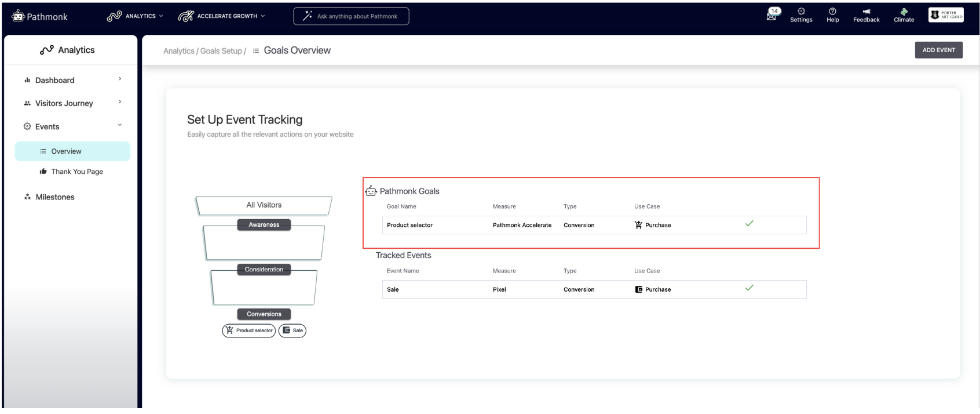Click the Events gear icon in sidebar
Screen dimensions: 980x414
click(x=27, y=126)
